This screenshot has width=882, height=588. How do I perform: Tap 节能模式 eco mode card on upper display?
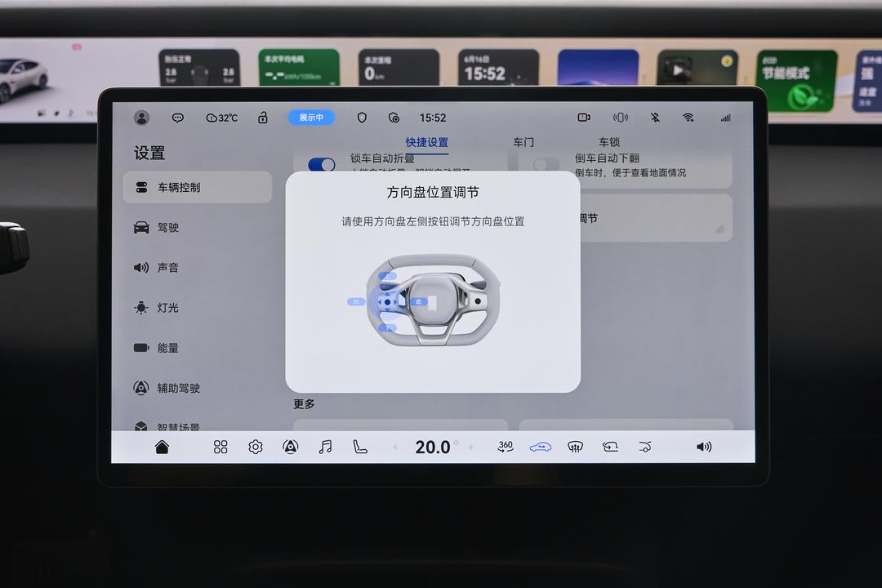(x=797, y=80)
